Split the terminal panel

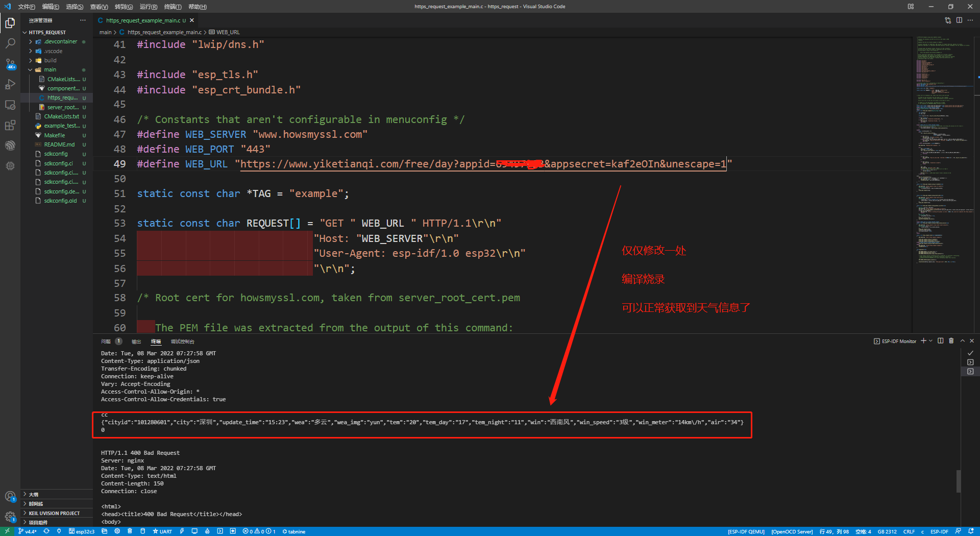[941, 340]
